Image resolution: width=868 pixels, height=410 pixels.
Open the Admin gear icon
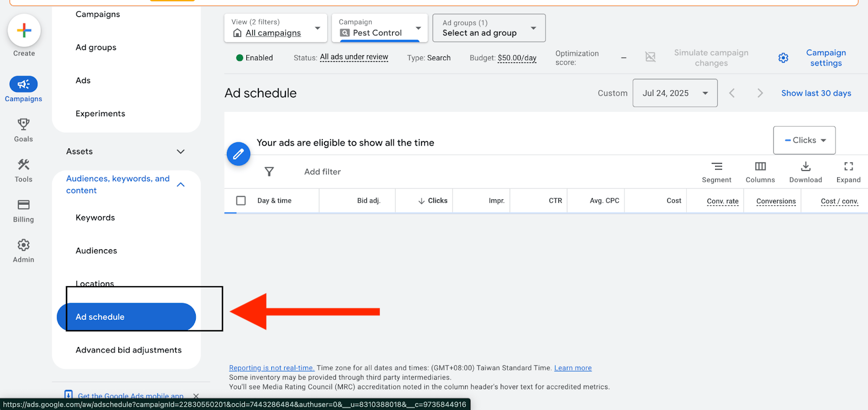tap(23, 245)
